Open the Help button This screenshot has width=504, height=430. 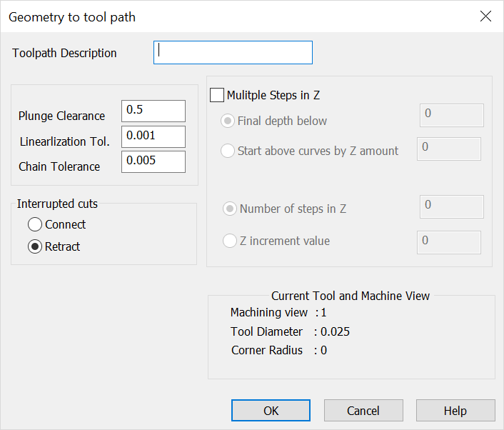[x=455, y=411]
